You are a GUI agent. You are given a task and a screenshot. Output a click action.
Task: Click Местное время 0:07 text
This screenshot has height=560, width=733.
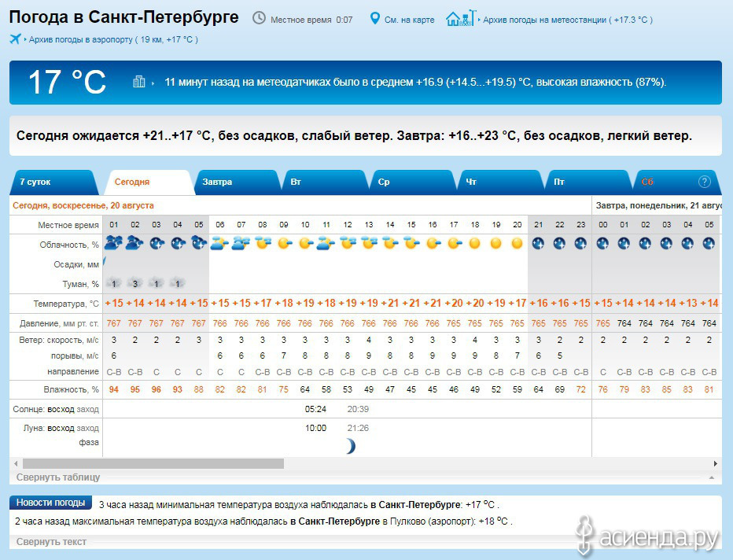[x=311, y=20]
